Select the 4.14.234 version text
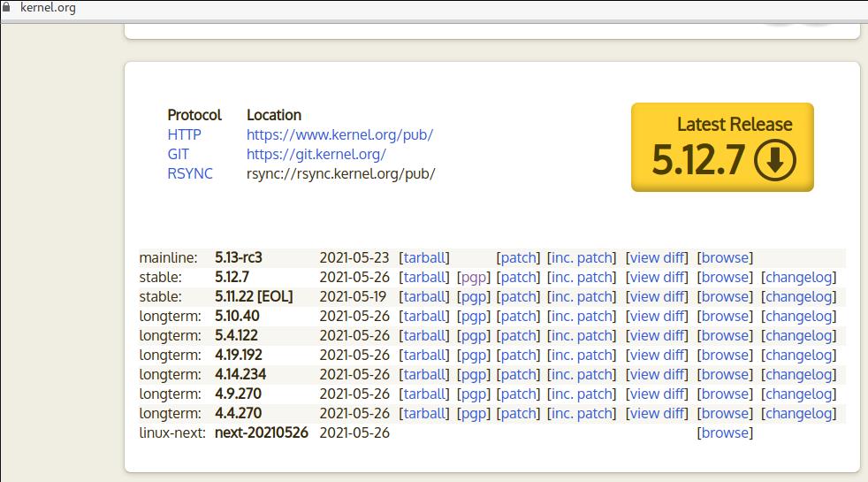The height and width of the screenshot is (482, 868). pos(240,374)
